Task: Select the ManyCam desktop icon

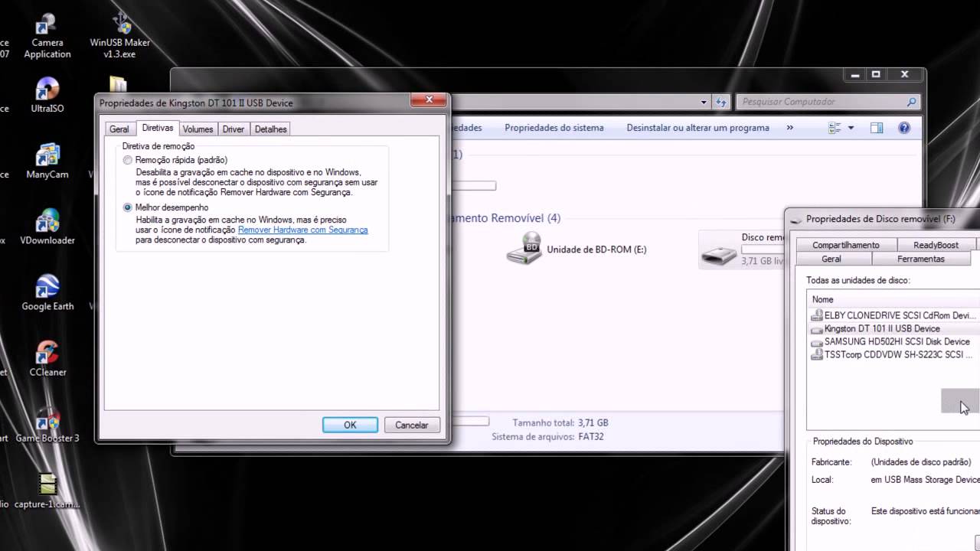Action: click(x=47, y=161)
